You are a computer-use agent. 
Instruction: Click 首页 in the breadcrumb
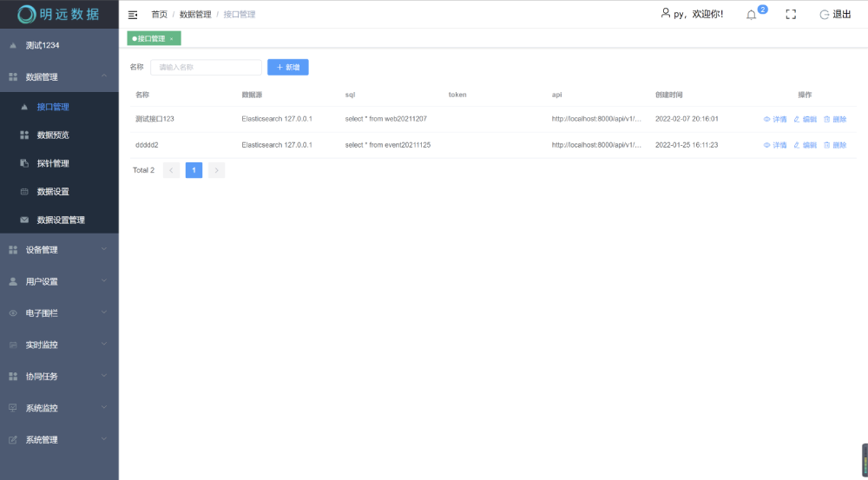click(x=160, y=15)
